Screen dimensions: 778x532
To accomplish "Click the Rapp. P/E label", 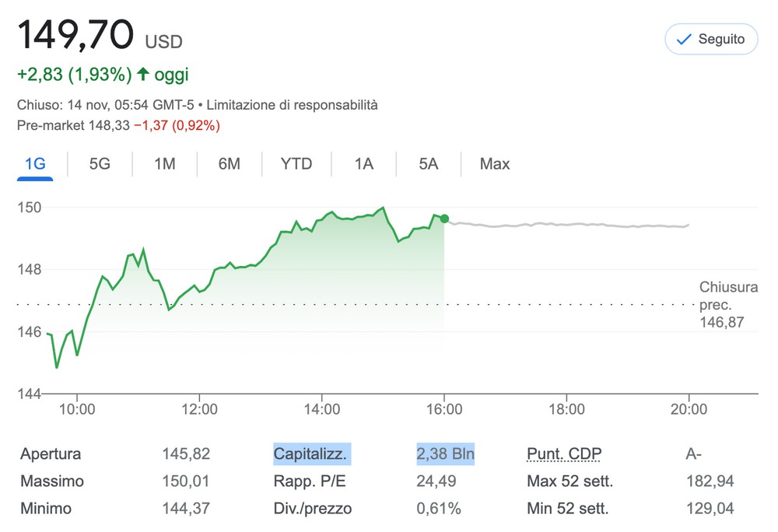I will point(309,481).
